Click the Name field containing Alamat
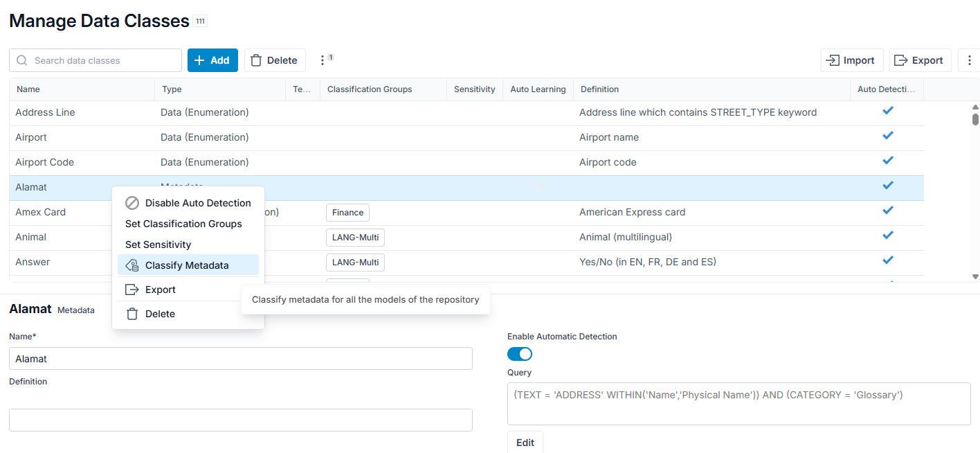The image size is (980, 453). 241,359
